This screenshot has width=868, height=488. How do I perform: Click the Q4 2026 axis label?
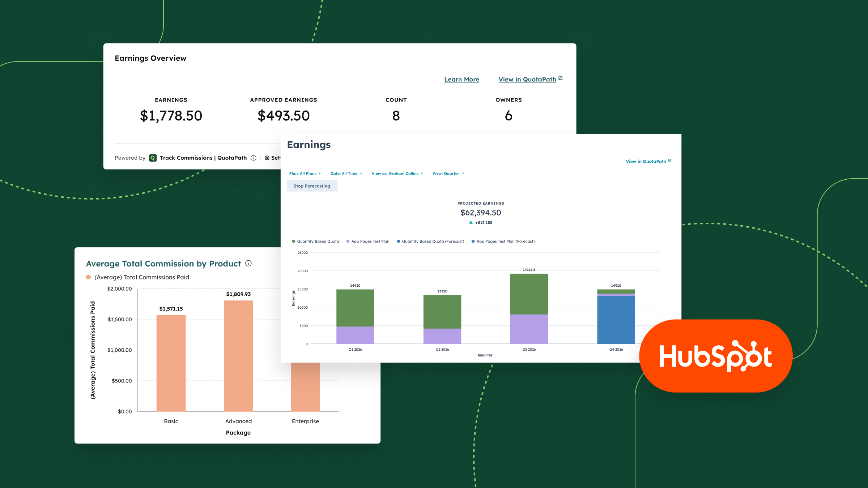click(616, 350)
